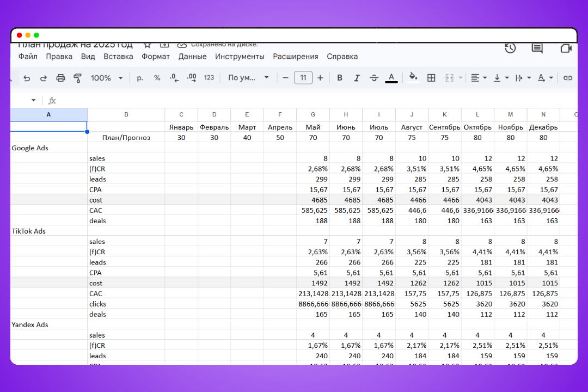The height and width of the screenshot is (392, 588).
Task: Star the document title
Action: (148, 45)
